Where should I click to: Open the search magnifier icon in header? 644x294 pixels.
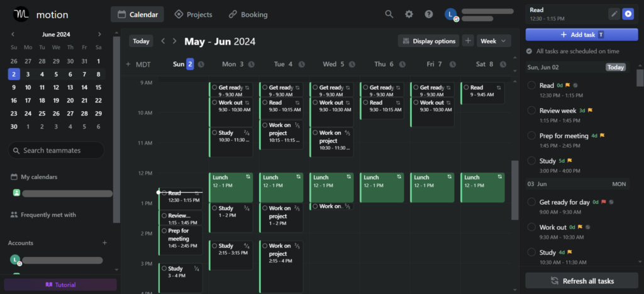click(x=389, y=14)
